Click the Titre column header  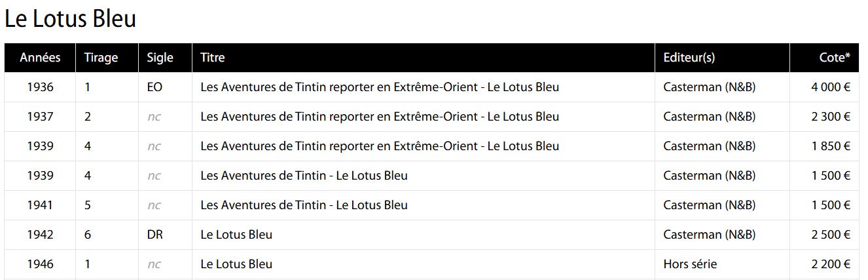(x=213, y=58)
